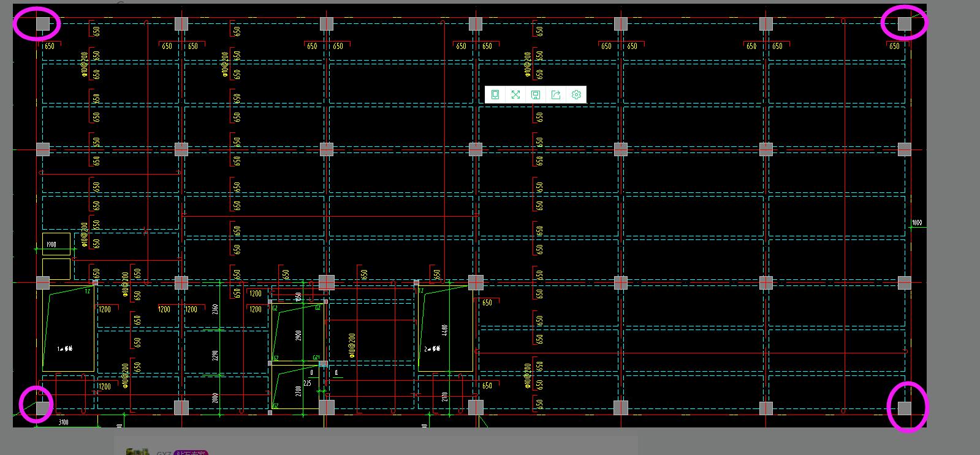Share the drawing via the export arrow icon
This screenshot has width=980, height=455.
click(x=556, y=94)
